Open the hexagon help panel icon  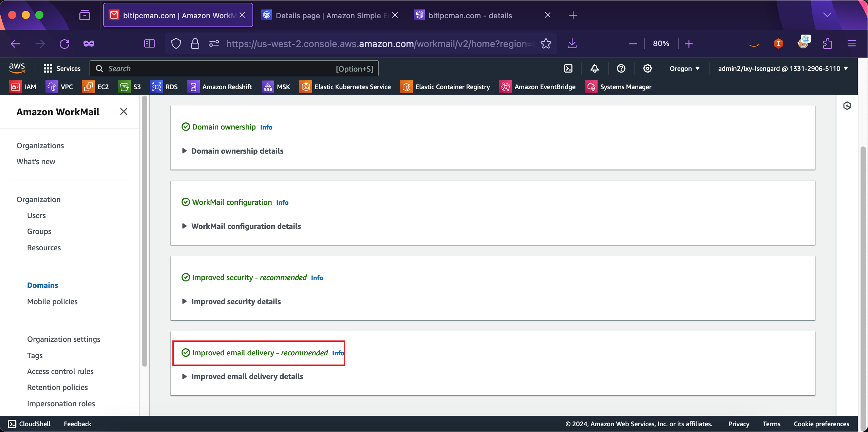pyautogui.click(x=847, y=106)
